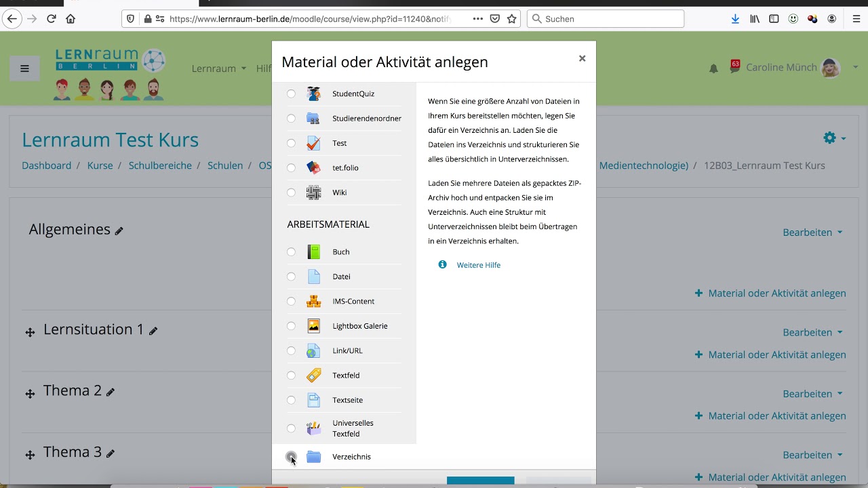Select the Test activity radio button
The height and width of the screenshot is (488, 868).
(291, 143)
